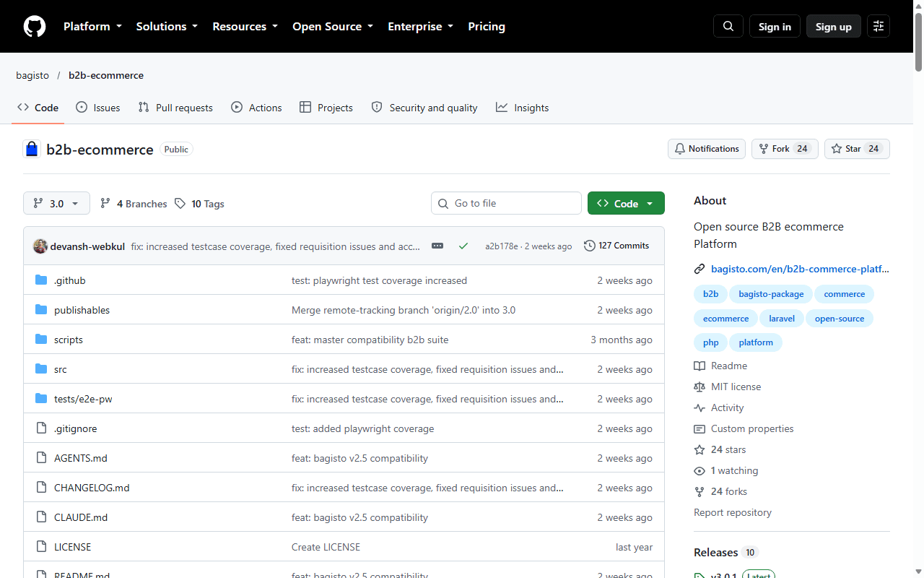924x578 pixels.
Task: Open the publishables folder
Action: click(x=82, y=310)
